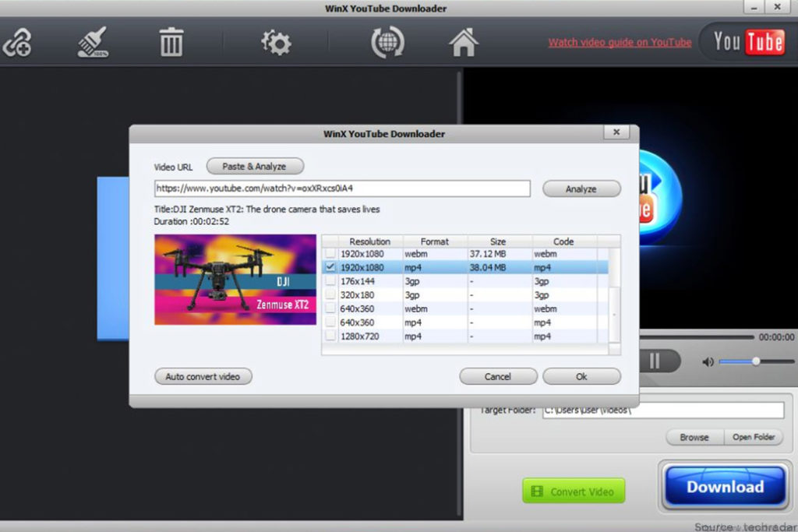798x532 pixels.
Task: Click the Target Folder path field
Action: click(x=663, y=410)
